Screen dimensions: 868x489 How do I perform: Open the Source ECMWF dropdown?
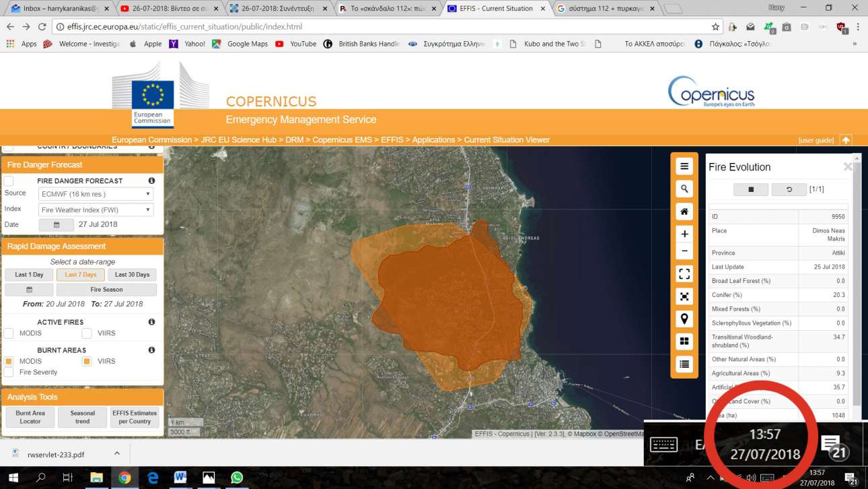pos(96,194)
